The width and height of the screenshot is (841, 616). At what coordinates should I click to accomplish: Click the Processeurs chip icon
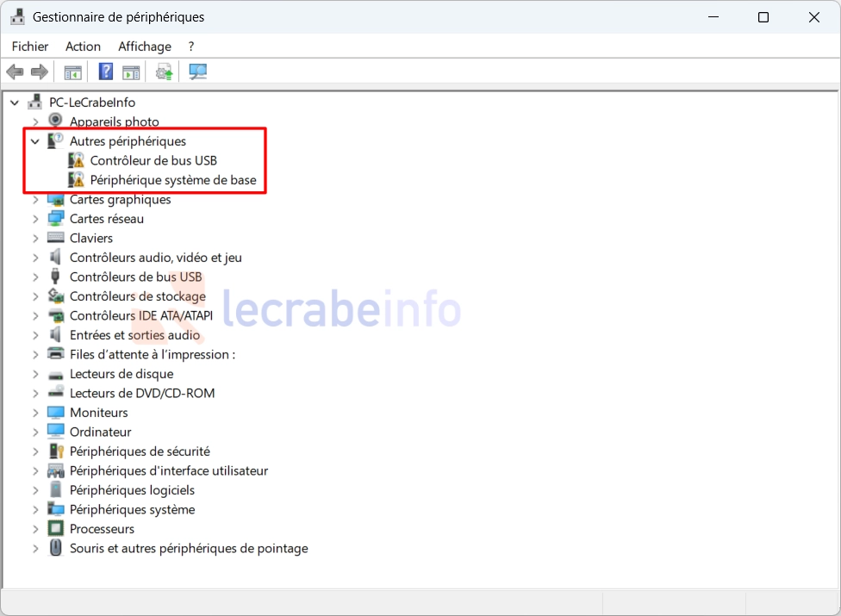[x=56, y=529]
